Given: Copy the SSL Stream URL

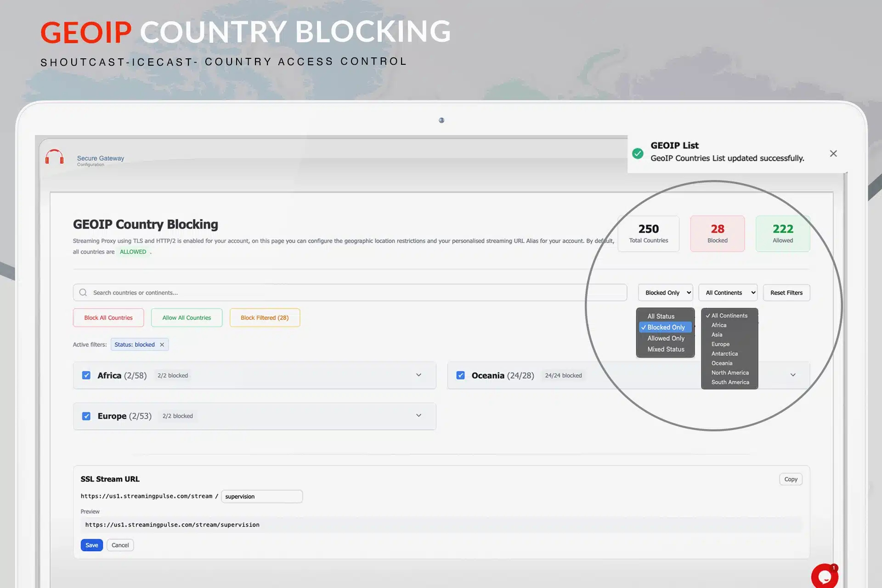Looking at the screenshot, I should coord(791,479).
